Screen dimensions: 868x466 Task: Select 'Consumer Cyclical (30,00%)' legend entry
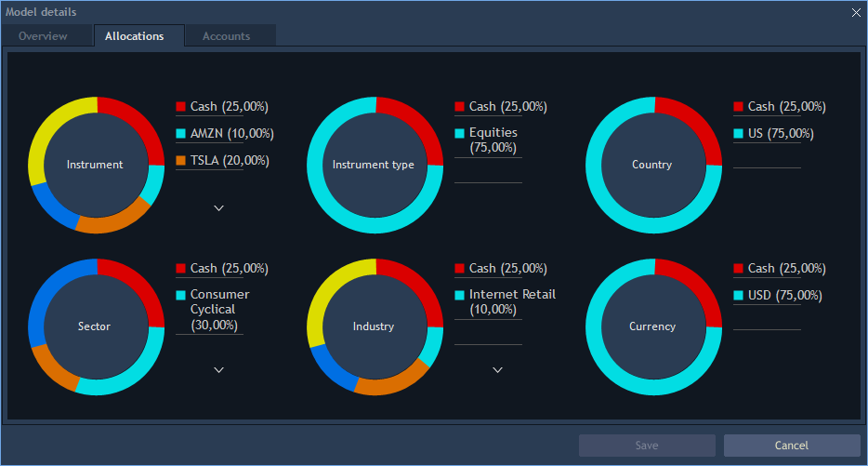click(x=219, y=309)
